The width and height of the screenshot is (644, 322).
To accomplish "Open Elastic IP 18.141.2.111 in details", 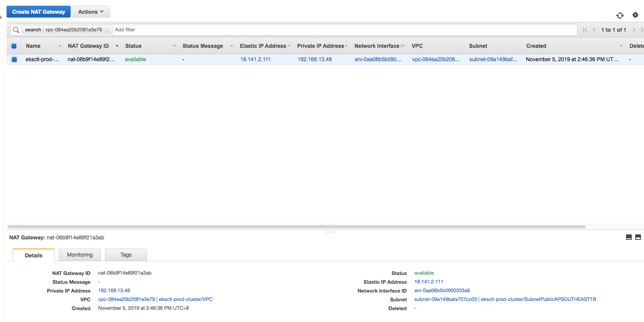I will 429,282.
